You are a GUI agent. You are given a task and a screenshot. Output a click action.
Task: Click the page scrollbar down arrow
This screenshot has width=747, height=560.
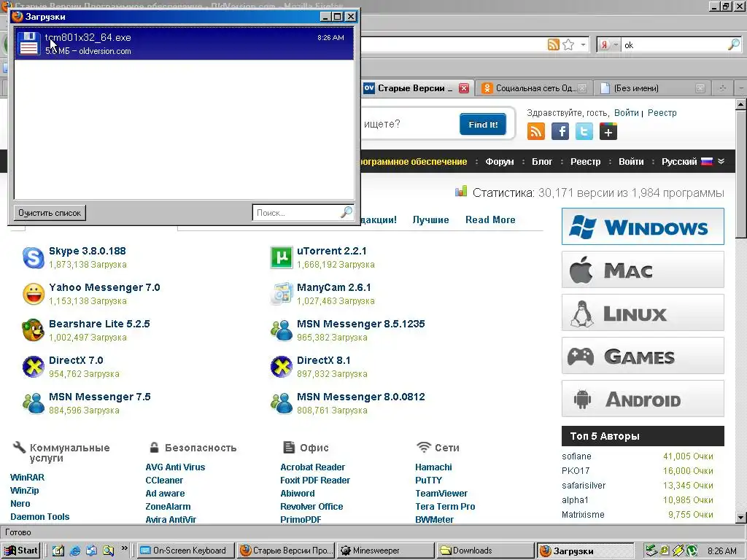click(741, 518)
